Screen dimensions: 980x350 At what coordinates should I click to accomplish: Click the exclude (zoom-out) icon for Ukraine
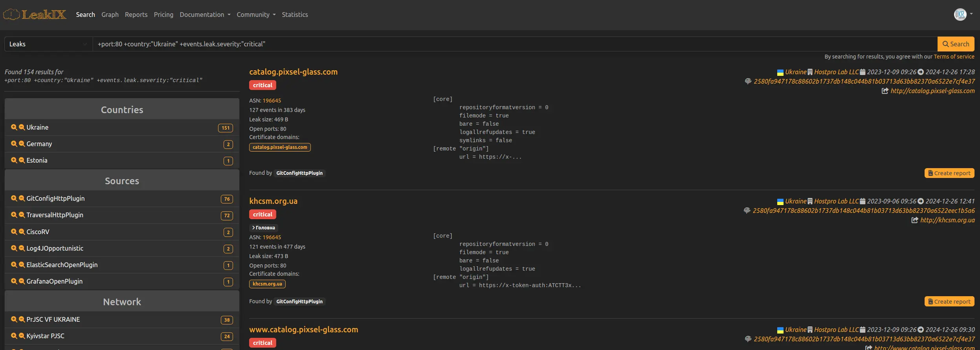click(22, 127)
